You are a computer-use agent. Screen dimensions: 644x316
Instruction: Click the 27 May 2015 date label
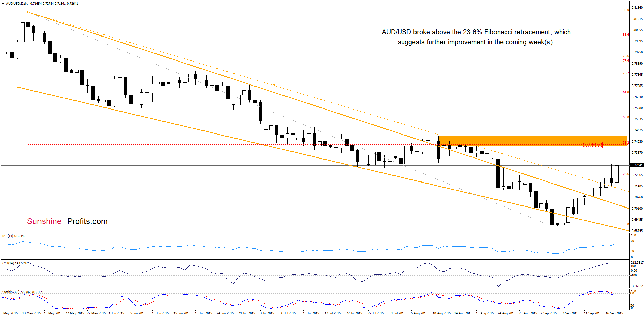[x=96, y=313]
